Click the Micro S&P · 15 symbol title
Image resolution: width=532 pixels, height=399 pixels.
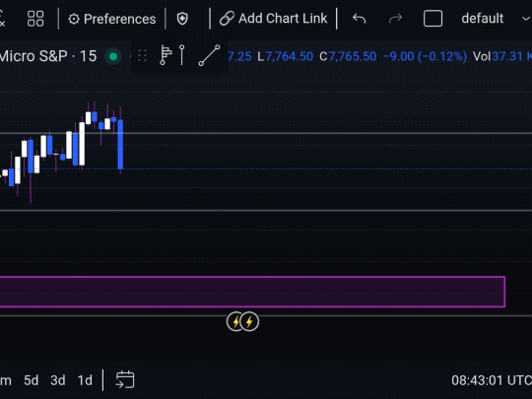point(48,56)
